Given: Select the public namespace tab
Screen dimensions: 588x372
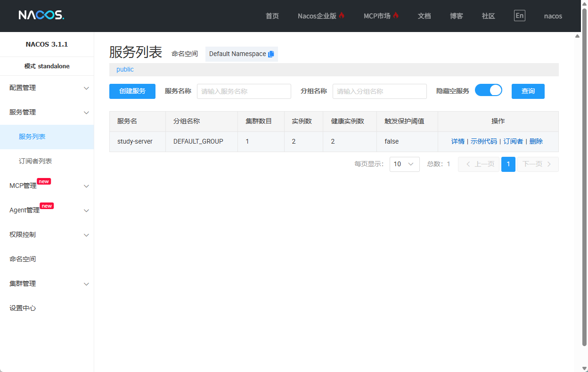Looking at the screenshot, I should pyautogui.click(x=125, y=70).
